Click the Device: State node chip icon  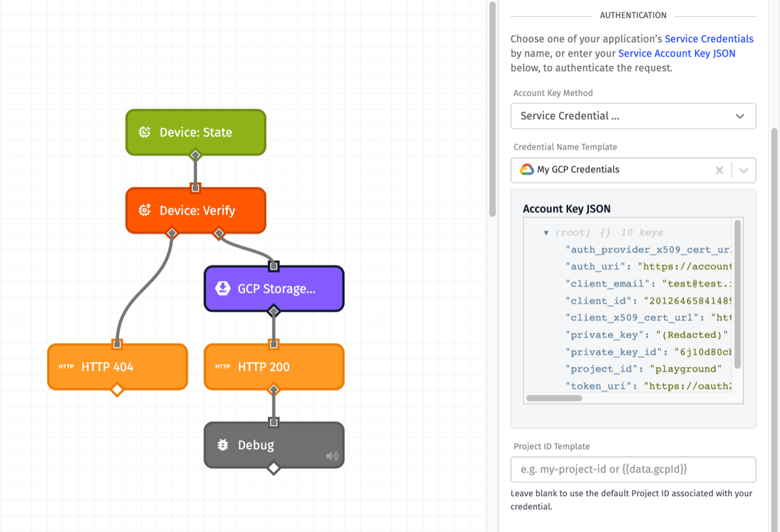[x=145, y=133]
